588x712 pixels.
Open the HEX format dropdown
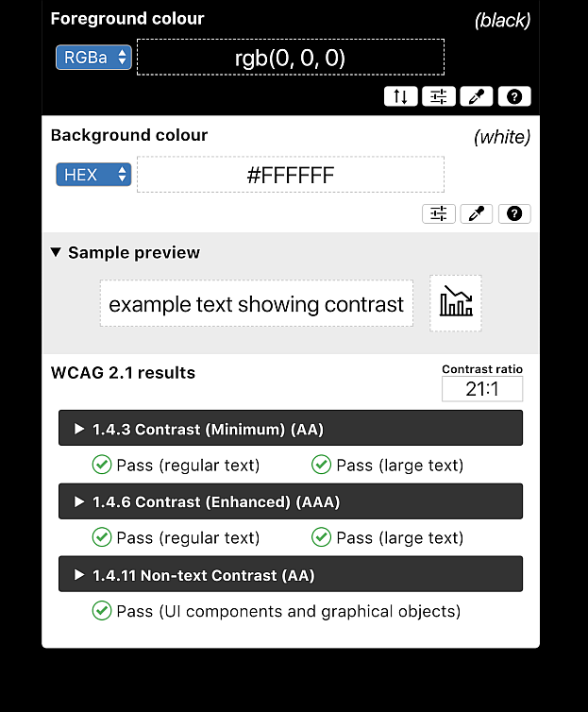(94, 175)
